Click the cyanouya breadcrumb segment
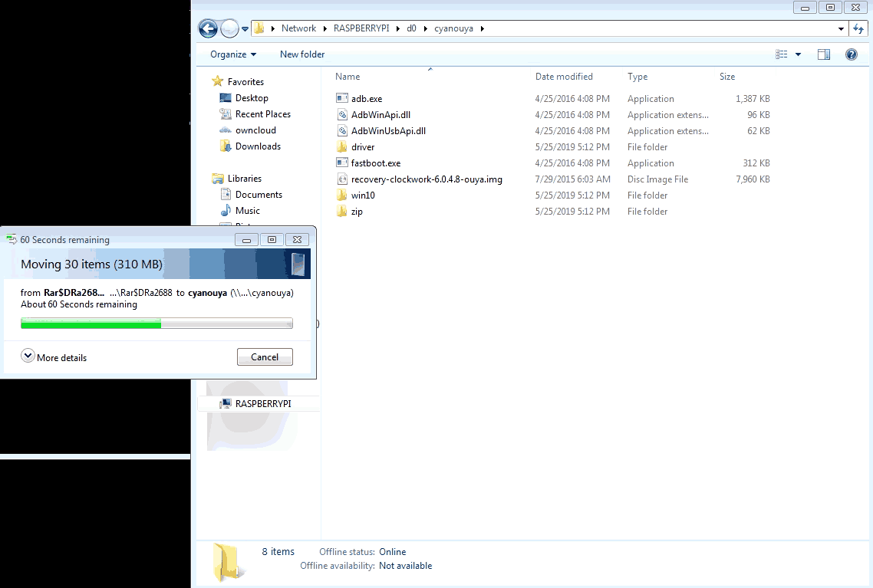873x588 pixels. (x=453, y=28)
